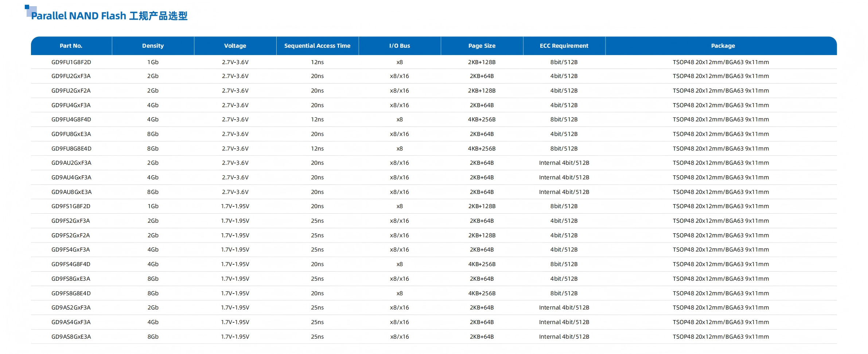Click the Page Size column header
The width and height of the screenshot is (868, 354).
[x=482, y=46]
